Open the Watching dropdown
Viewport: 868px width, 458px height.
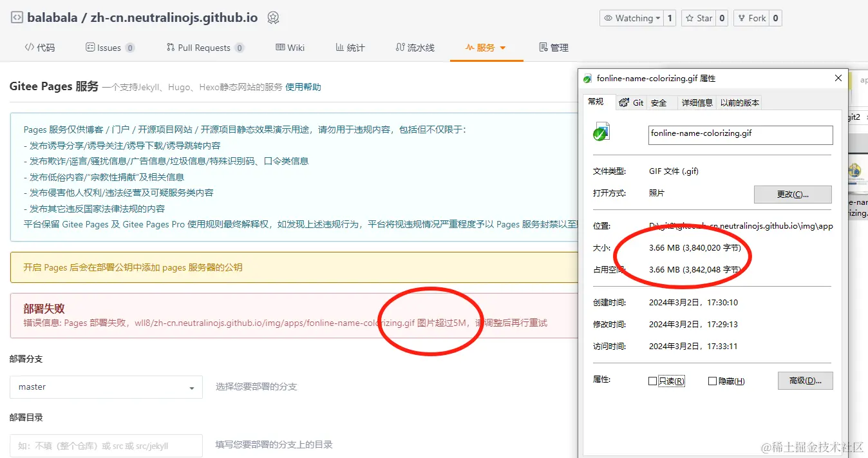click(x=632, y=18)
